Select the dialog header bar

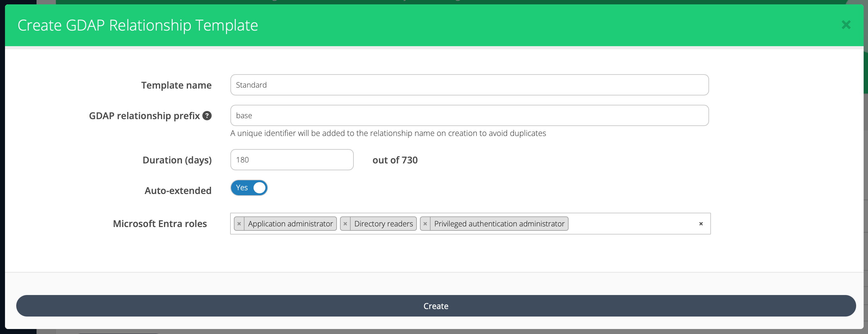click(434, 25)
